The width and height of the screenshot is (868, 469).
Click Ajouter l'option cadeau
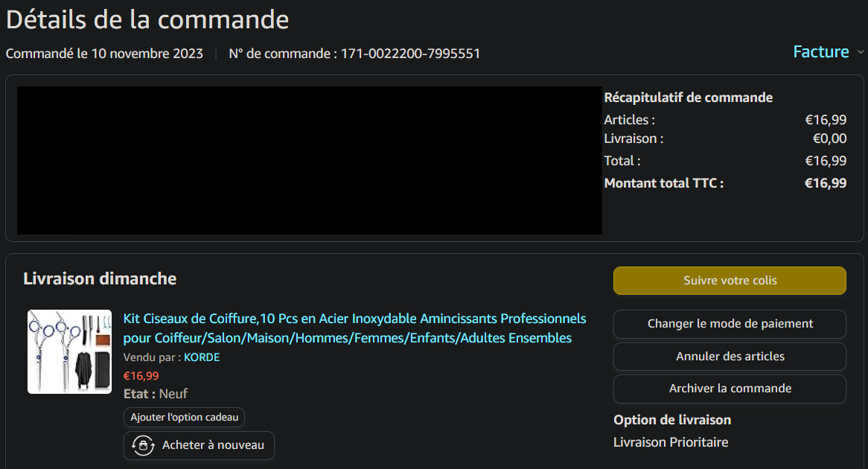184,417
